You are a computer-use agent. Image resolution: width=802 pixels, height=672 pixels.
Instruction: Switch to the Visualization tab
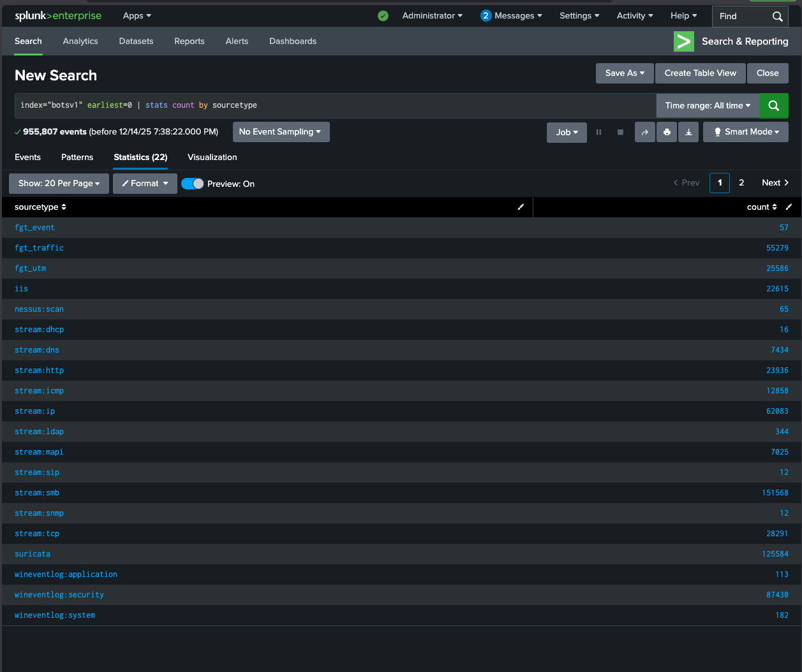click(212, 157)
